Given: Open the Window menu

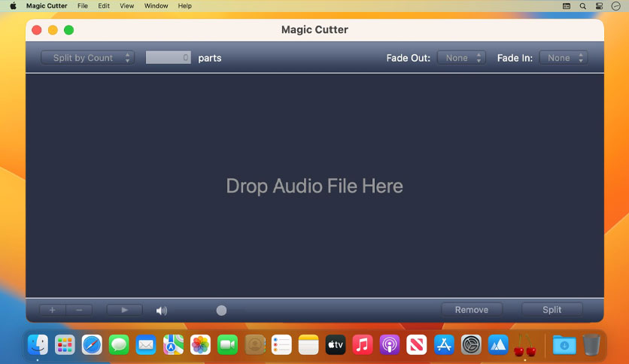Looking at the screenshot, I should [156, 6].
